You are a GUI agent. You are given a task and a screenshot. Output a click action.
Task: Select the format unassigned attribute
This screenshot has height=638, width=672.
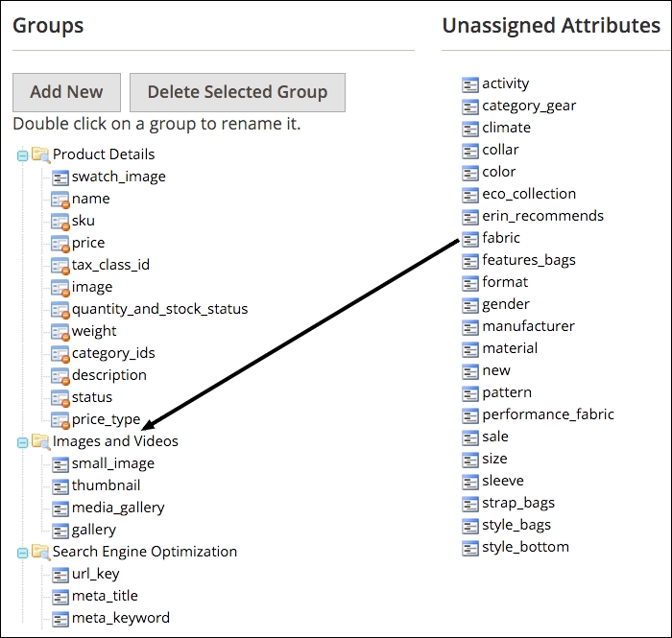(x=505, y=282)
